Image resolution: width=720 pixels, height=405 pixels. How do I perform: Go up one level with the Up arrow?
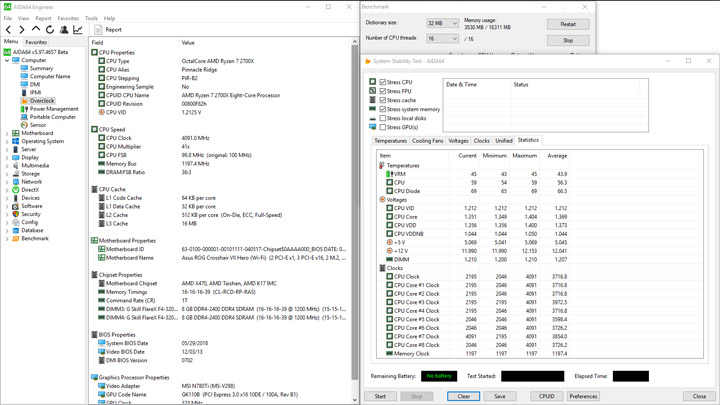click(36, 29)
